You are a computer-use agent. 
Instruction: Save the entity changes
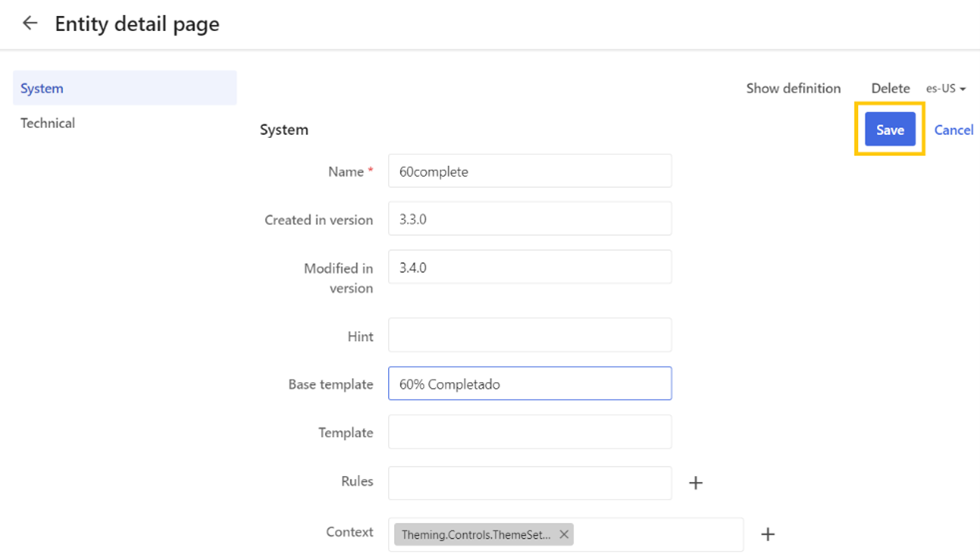(x=889, y=130)
